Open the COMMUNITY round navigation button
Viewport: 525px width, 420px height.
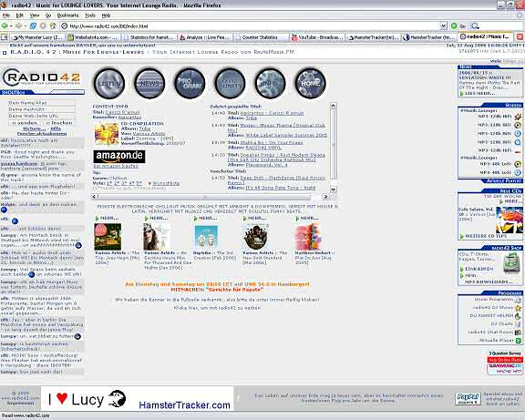[x=230, y=83]
